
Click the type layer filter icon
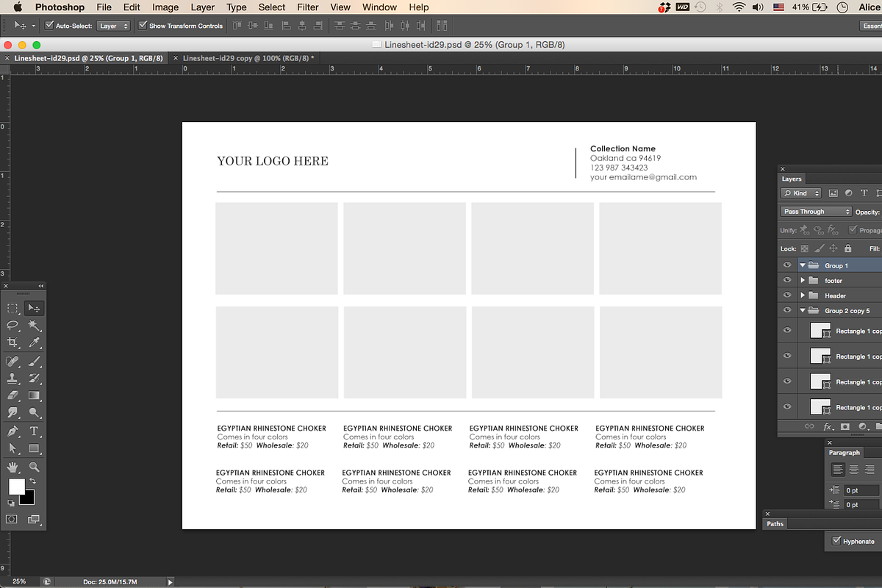864,193
